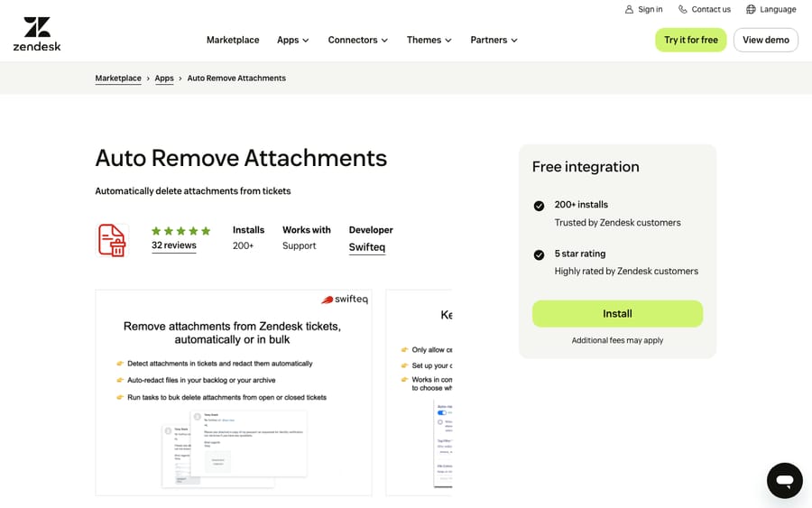This screenshot has width=812, height=508.
Task: Click the Sign in user icon
Action: (x=629, y=9)
